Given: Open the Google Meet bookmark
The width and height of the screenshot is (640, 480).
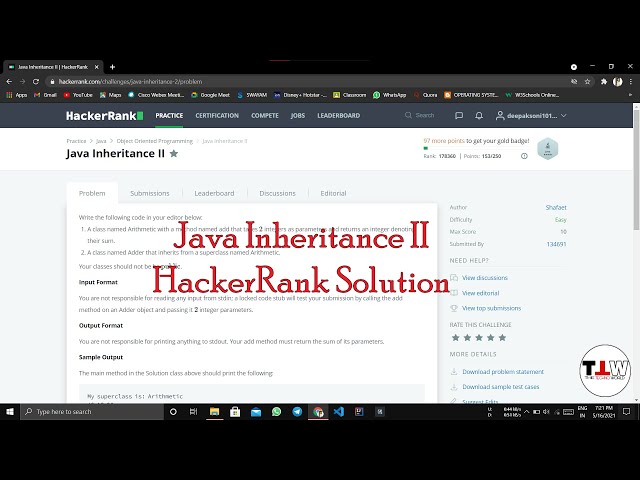Looking at the screenshot, I should 211,95.
